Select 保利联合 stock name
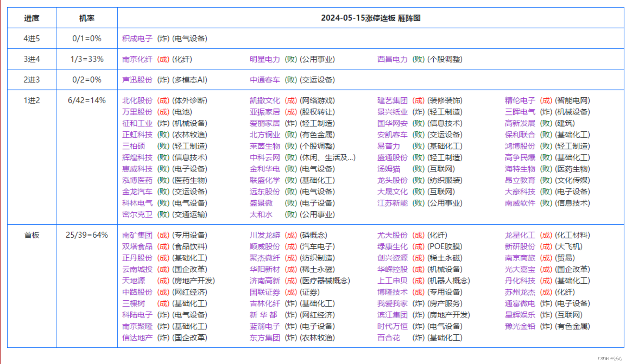The width and height of the screenshot is (628, 364). tap(520, 135)
